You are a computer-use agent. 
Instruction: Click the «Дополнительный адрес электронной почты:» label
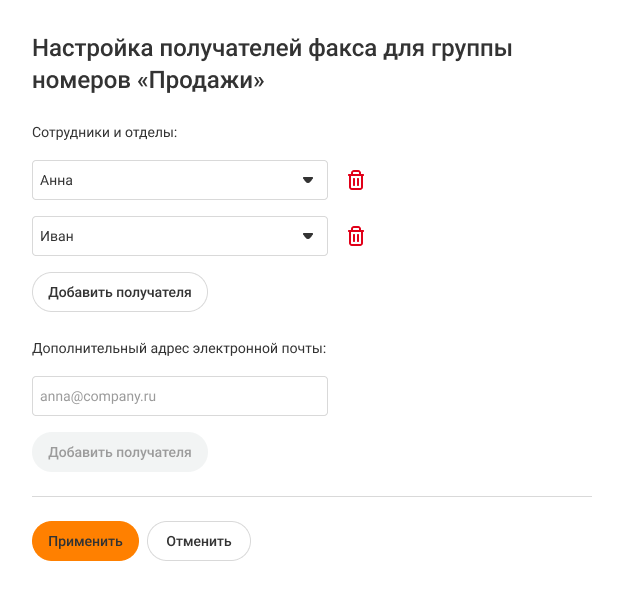(x=180, y=348)
